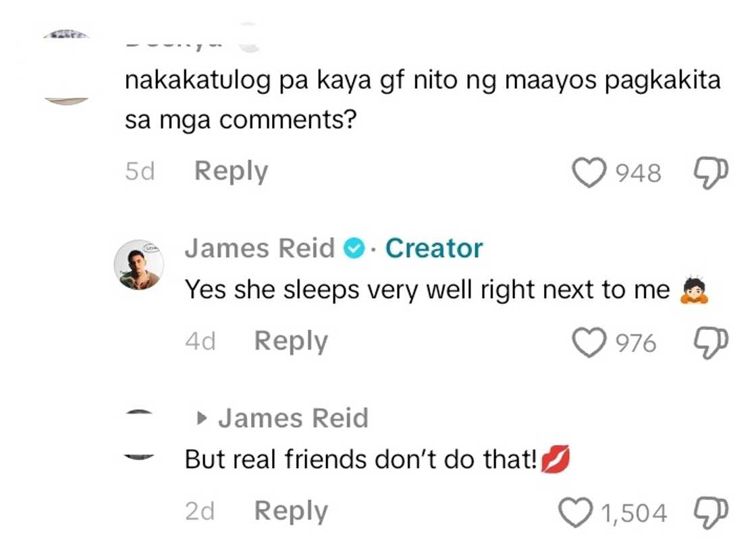This screenshot has width=756, height=554.
Task: Like James Reid's creator reply
Action: (588, 343)
